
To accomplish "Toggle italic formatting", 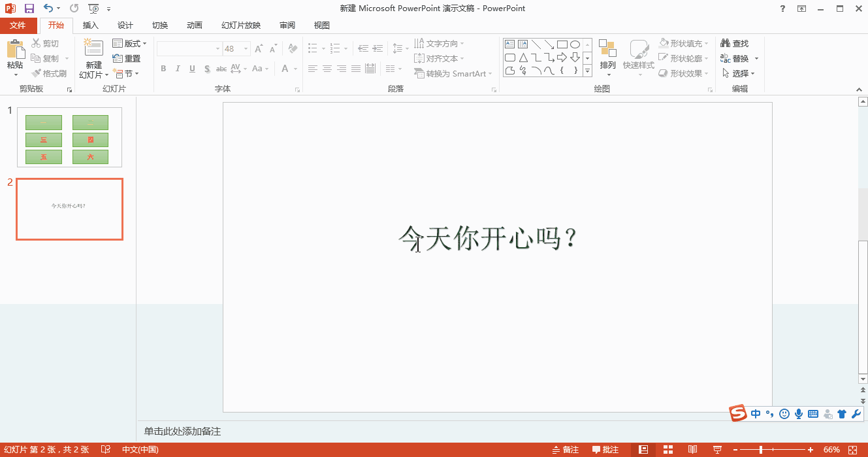I will [x=178, y=69].
